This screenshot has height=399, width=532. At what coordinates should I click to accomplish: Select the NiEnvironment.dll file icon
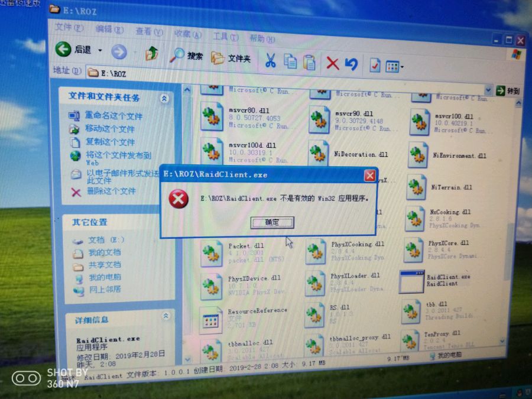coord(418,155)
